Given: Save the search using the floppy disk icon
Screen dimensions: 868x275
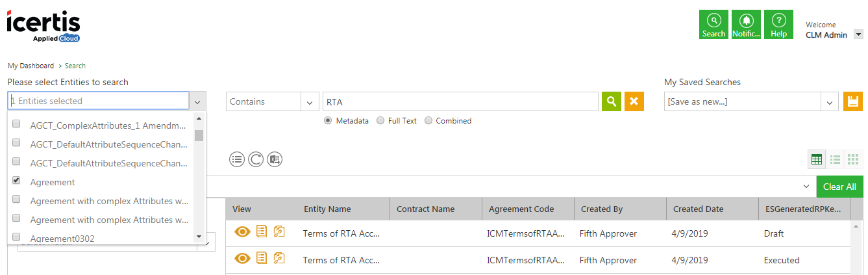Looking at the screenshot, I should coord(853,101).
